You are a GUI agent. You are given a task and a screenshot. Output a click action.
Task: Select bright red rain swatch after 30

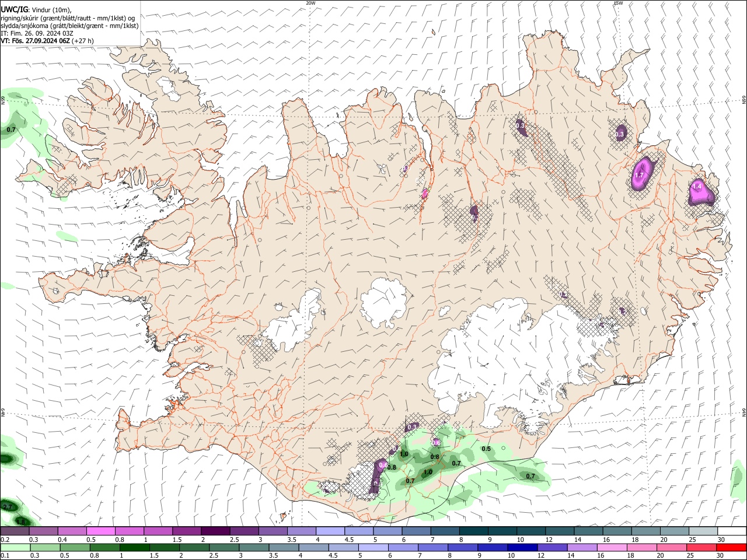[731, 547]
